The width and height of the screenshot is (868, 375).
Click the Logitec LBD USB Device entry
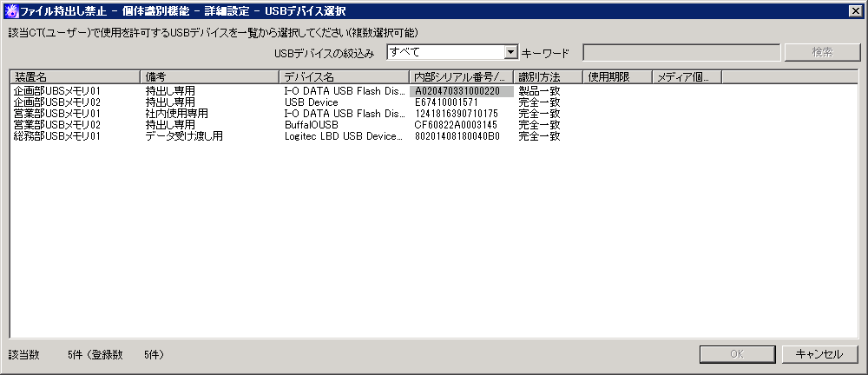[x=344, y=136]
